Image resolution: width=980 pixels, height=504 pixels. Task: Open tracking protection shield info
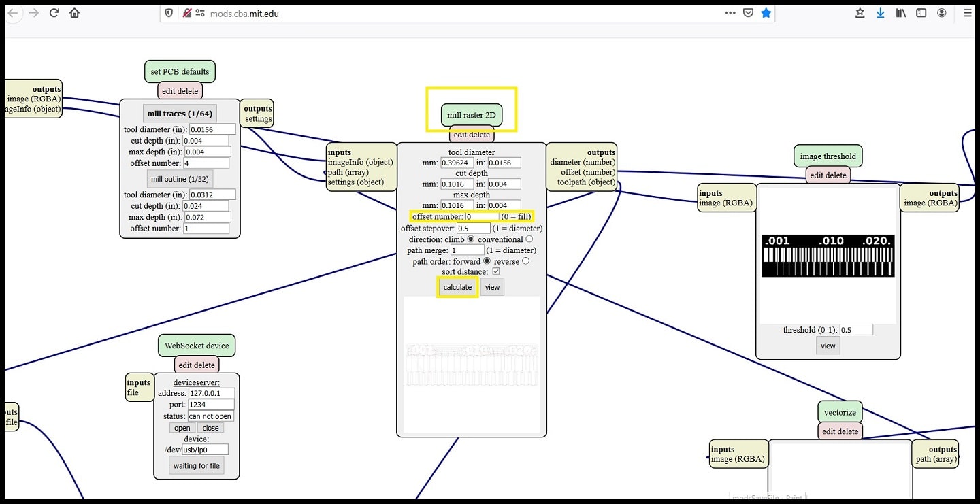[169, 13]
